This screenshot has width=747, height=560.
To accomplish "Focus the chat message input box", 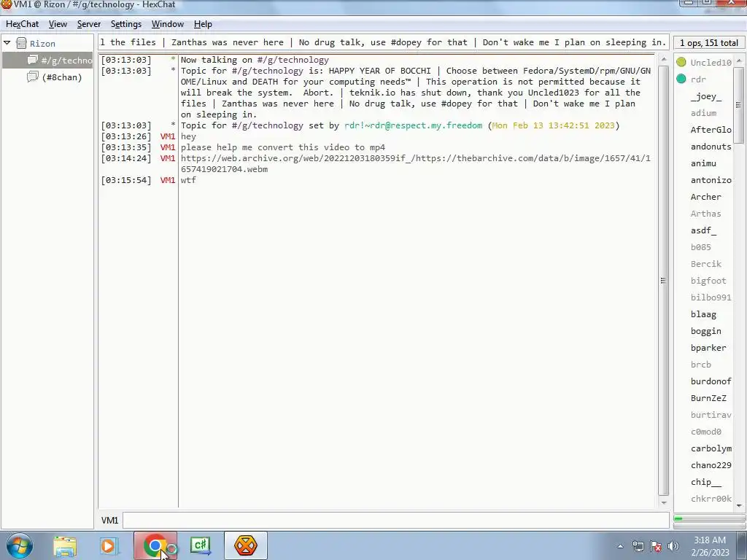I will [x=396, y=521].
